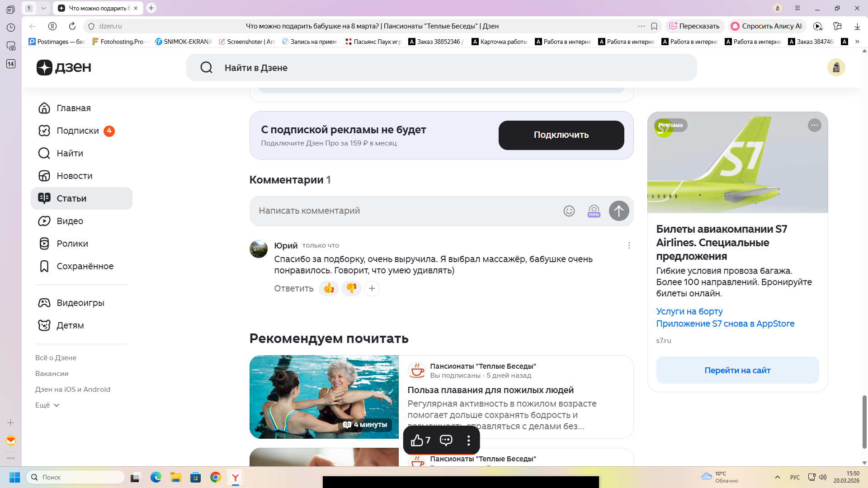The width and height of the screenshot is (868, 488).
Task: Click Ответить under Yuri's comment
Action: coord(293,288)
